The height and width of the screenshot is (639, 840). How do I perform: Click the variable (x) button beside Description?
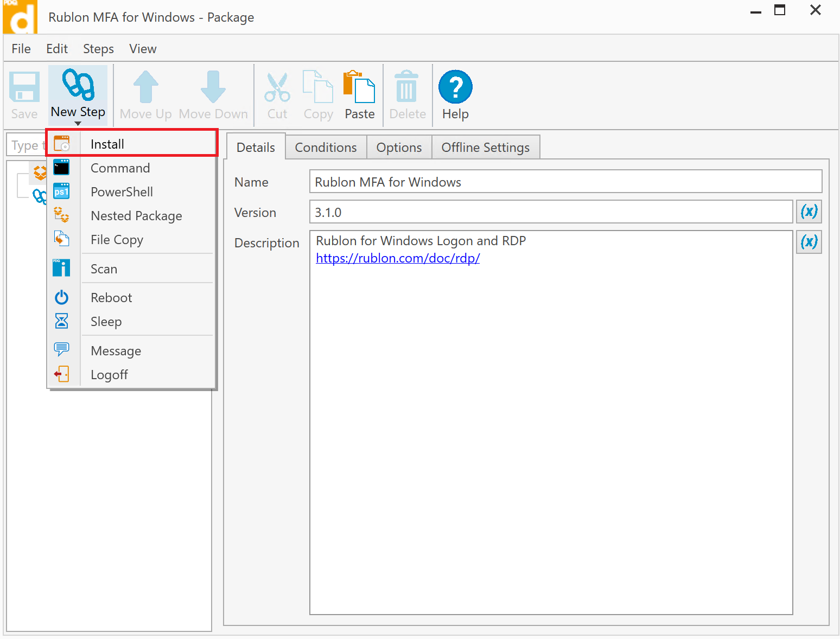(809, 242)
